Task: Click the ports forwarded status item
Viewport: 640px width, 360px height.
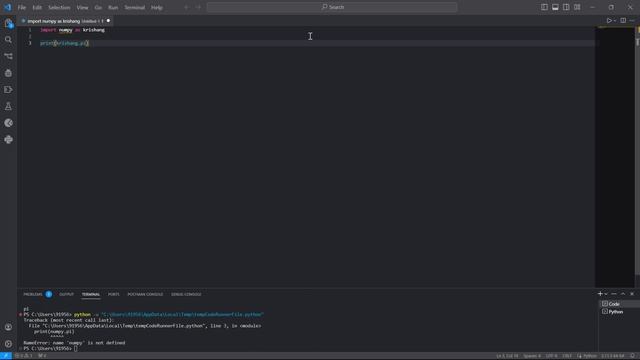Action: 42,356
